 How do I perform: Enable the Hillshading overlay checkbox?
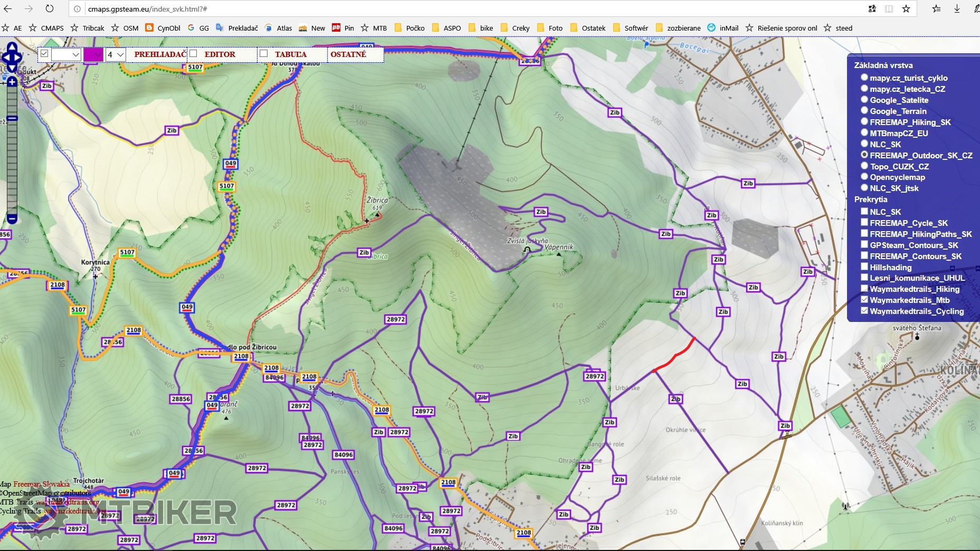[x=864, y=267]
